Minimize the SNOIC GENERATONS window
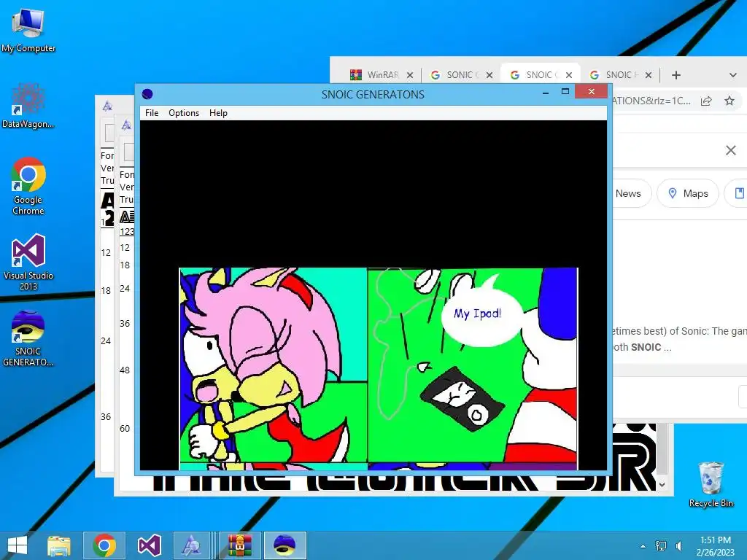Screen dimensions: 747x560 (x=546, y=93)
